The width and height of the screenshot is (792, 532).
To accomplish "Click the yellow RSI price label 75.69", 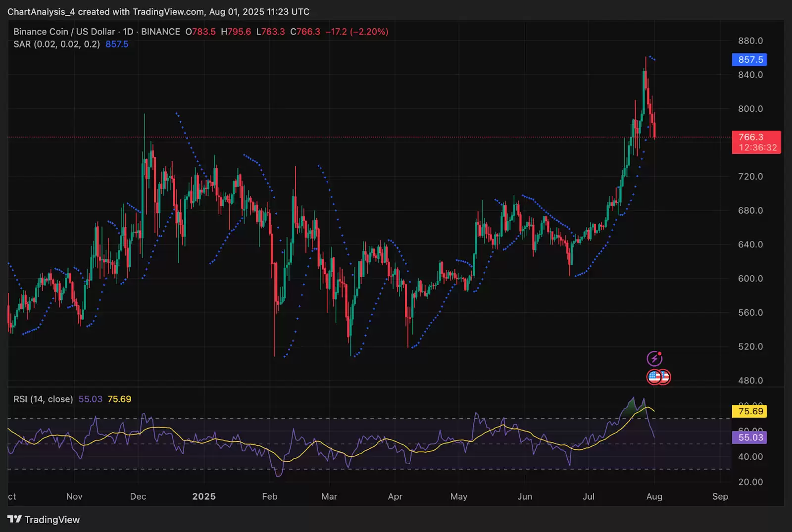I will (x=749, y=411).
